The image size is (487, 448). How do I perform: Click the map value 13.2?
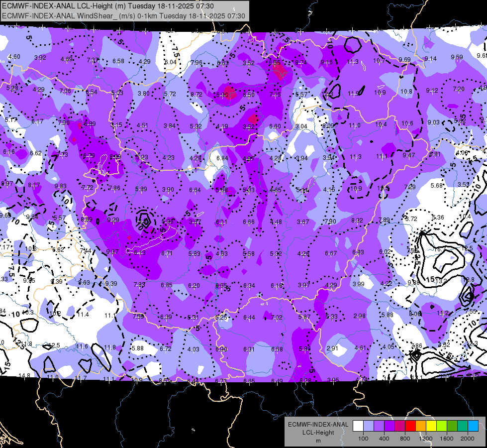point(441,281)
